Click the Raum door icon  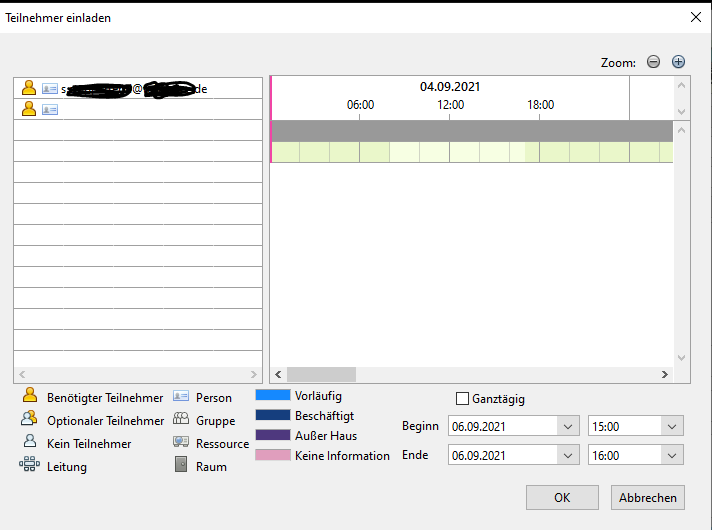click(181, 465)
